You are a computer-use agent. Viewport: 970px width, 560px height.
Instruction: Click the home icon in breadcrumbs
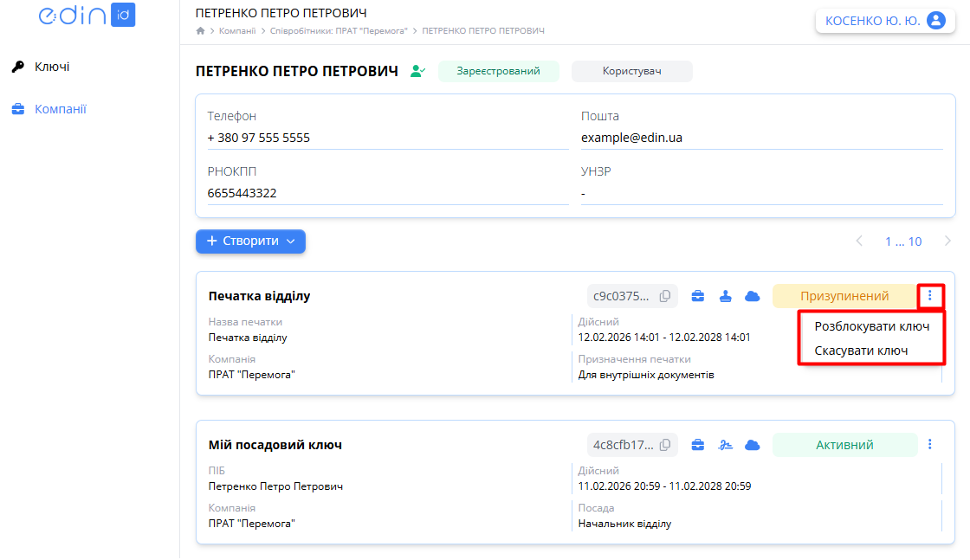(x=201, y=31)
